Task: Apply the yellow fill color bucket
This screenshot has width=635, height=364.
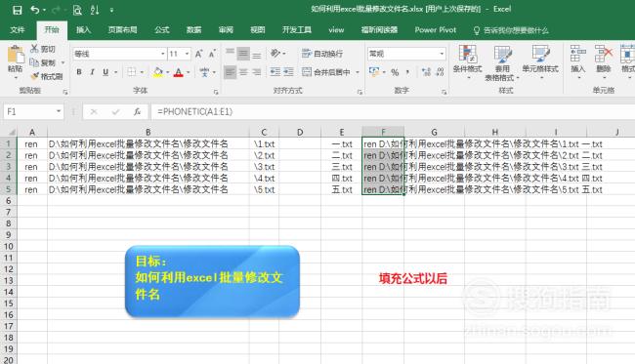Action: [158, 72]
